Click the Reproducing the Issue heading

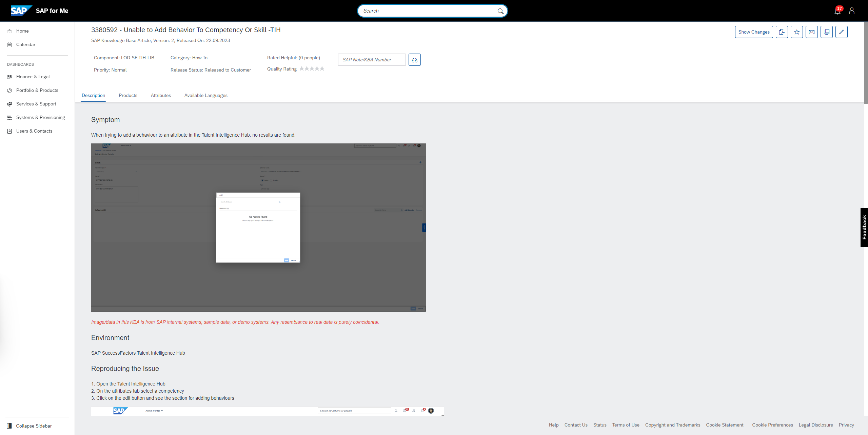[125, 369]
